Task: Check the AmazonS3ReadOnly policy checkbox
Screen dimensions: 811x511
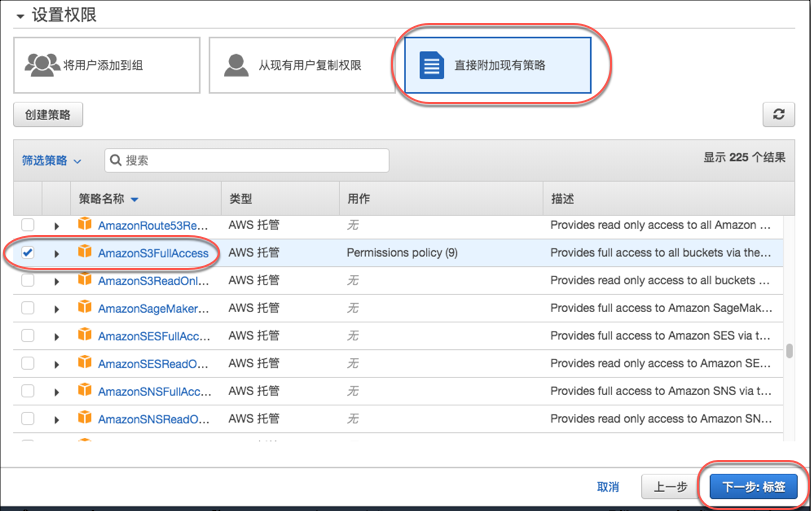Action: pyautogui.click(x=28, y=281)
